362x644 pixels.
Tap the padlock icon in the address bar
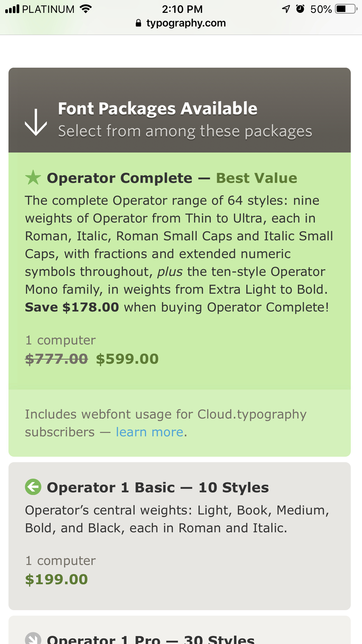138,23
